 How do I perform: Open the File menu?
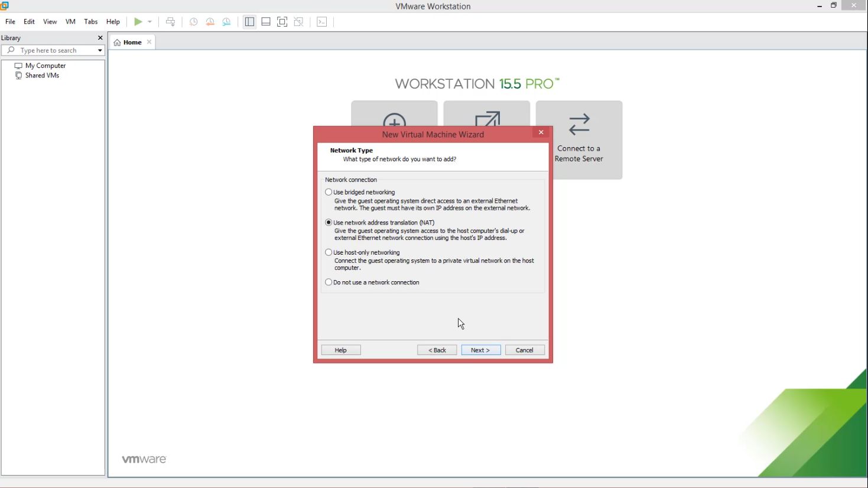pos(10,22)
